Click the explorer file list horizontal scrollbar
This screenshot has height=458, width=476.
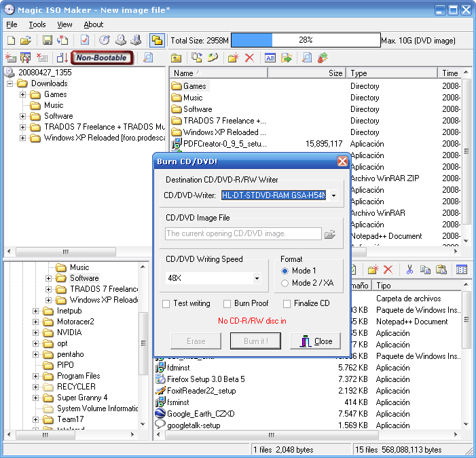point(272,435)
